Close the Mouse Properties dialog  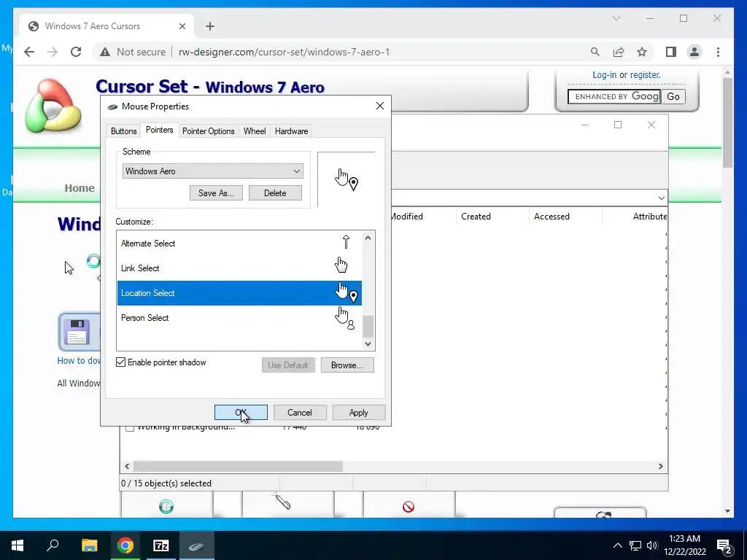click(379, 106)
